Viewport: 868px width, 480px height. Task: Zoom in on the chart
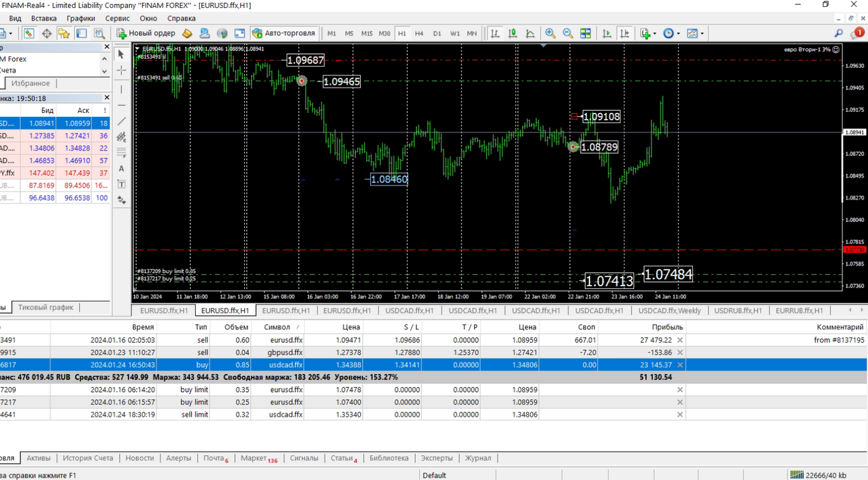point(550,33)
